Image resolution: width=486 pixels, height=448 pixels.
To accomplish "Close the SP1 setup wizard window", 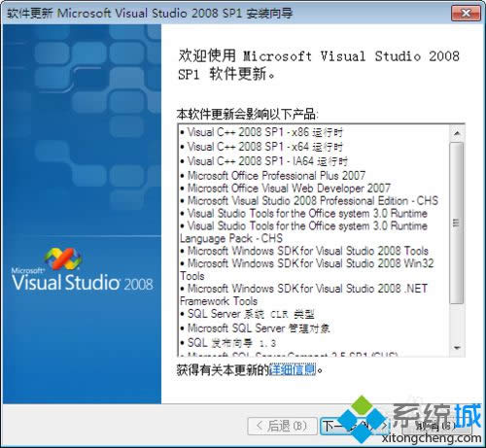I will click(x=466, y=13).
